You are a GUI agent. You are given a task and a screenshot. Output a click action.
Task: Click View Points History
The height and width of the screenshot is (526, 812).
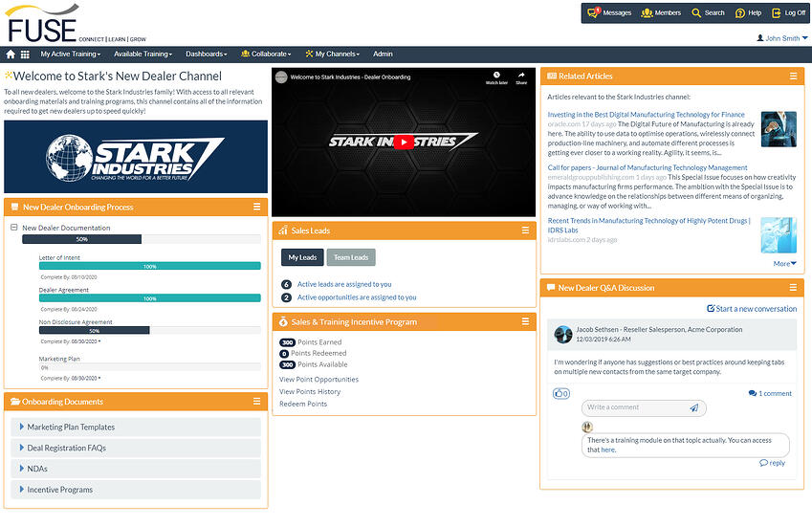pyautogui.click(x=310, y=392)
